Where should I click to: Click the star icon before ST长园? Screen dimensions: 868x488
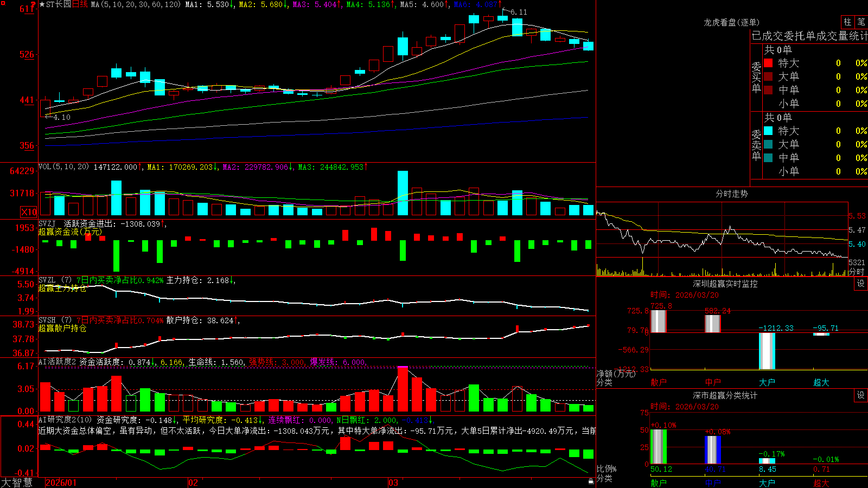[x=42, y=4]
